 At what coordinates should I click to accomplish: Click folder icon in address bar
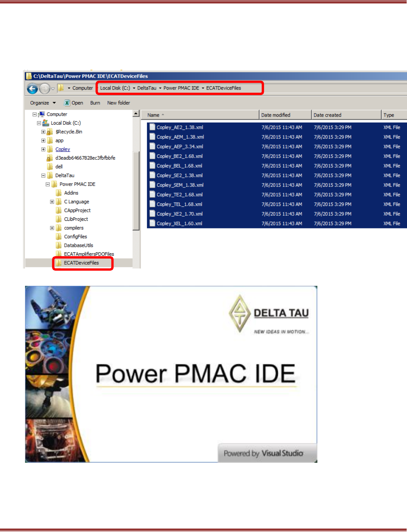61,88
